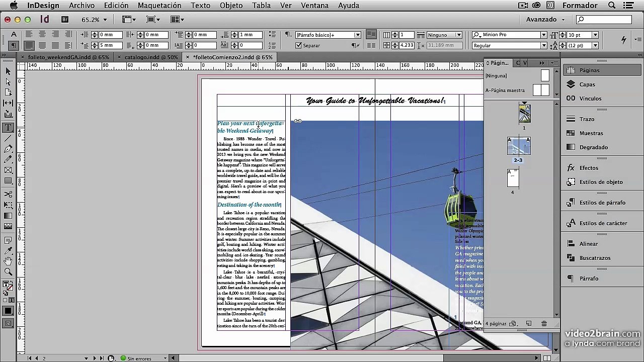Select the Pen tool
The width and height of the screenshot is (644, 362).
point(8,149)
